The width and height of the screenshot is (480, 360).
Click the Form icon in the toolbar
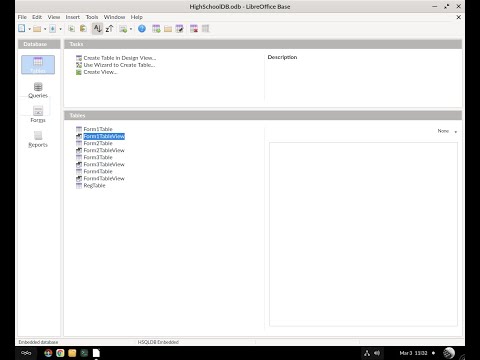[123, 29]
